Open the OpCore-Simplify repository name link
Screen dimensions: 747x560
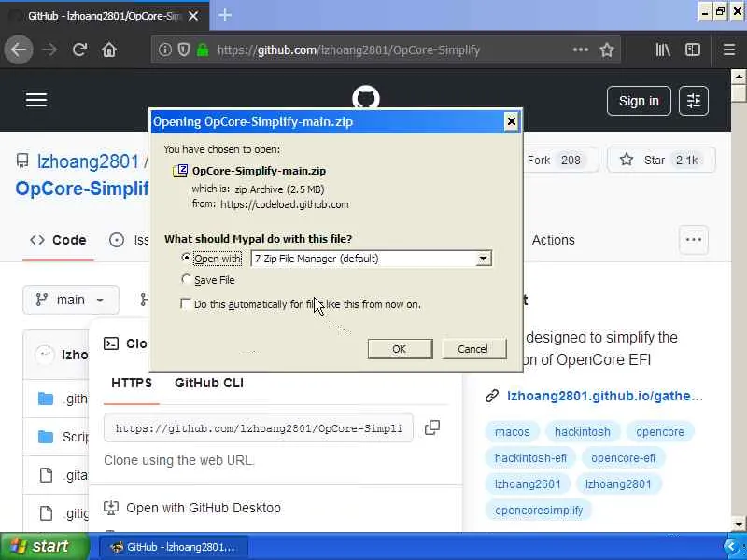click(x=82, y=189)
